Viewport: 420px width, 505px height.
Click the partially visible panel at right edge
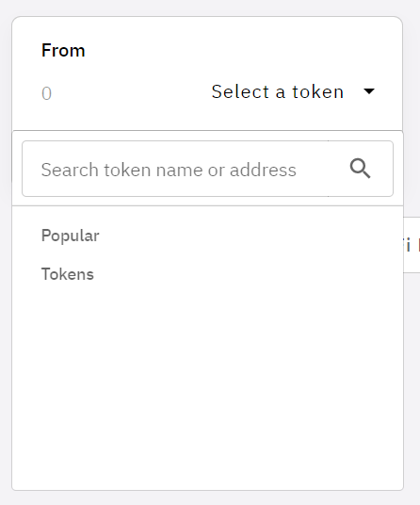coord(412,245)
